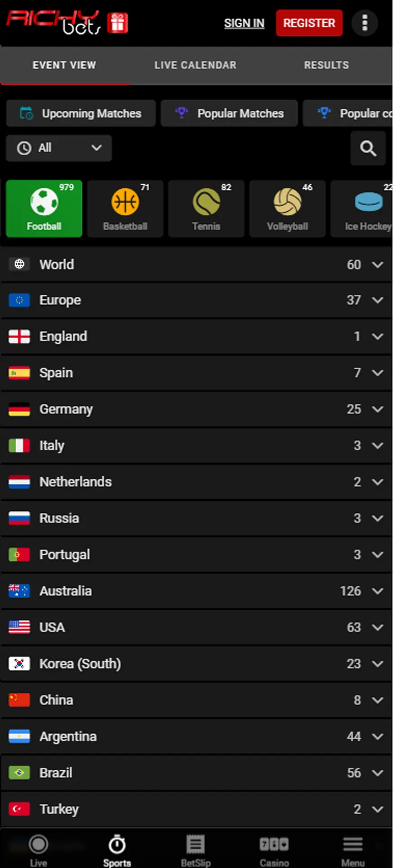Click the search magnifier icon

368,148
